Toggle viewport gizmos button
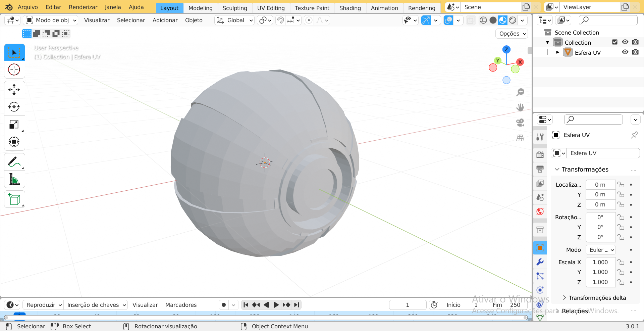 [x=426, y=20]
